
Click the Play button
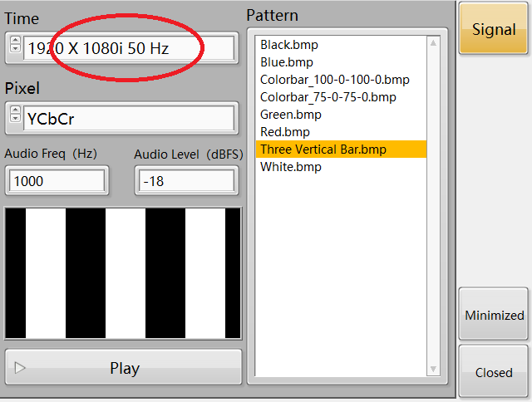[x=124, y=368]
